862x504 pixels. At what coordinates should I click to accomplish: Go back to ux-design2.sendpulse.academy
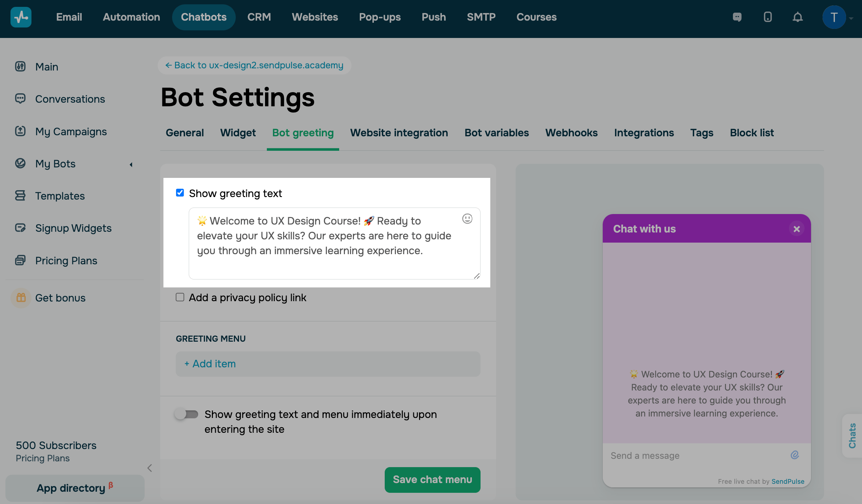click(254, 65)
